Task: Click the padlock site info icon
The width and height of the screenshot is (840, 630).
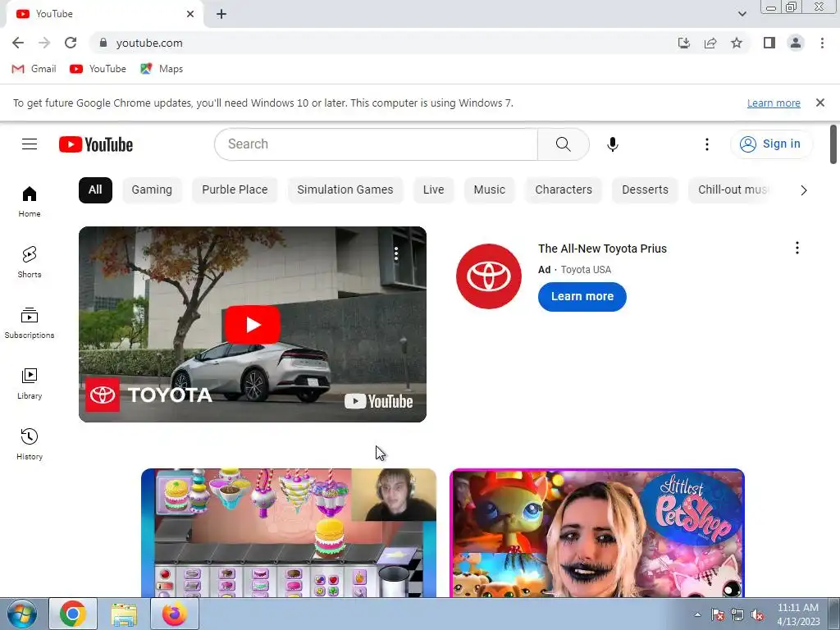Action: pos(103,43)
